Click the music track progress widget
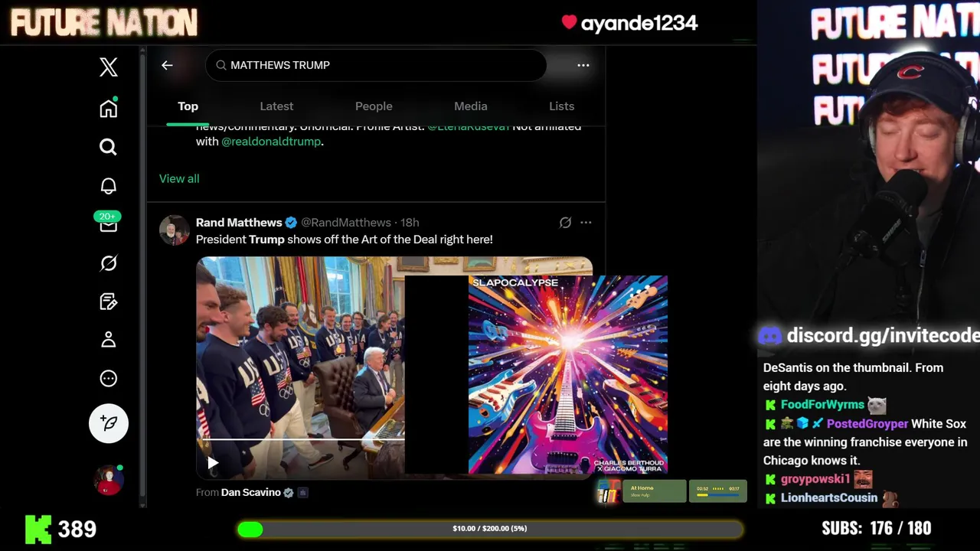This screenshot has height=551, width=980. (x=718, y=491)
